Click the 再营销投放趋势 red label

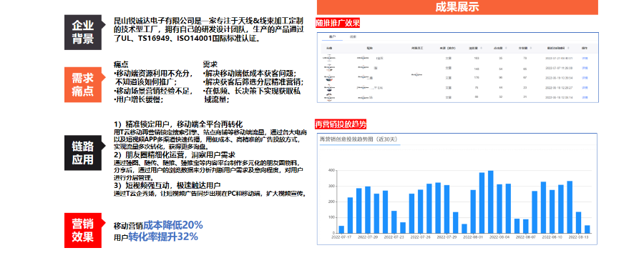coord(341,124)
